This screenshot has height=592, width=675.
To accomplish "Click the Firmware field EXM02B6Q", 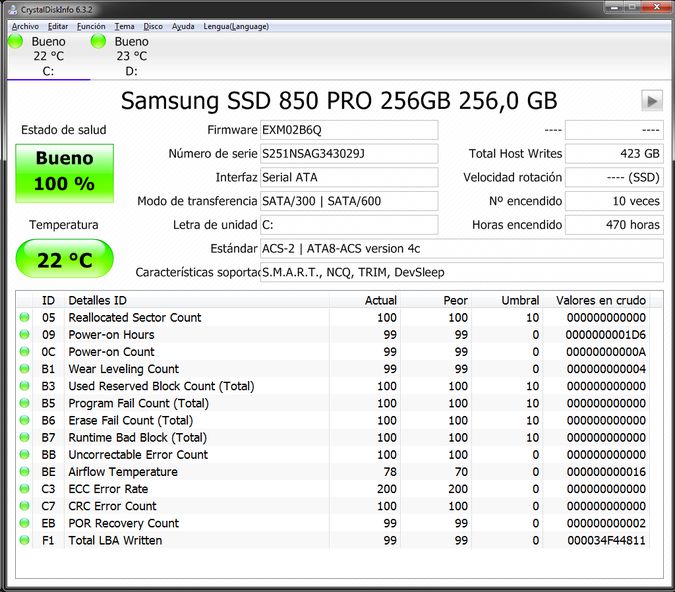I will pos(349,130).
